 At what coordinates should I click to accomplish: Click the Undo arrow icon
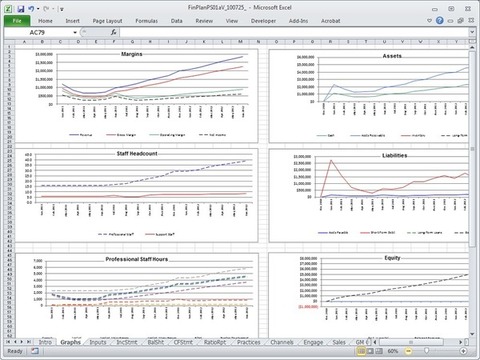[31, 9]
